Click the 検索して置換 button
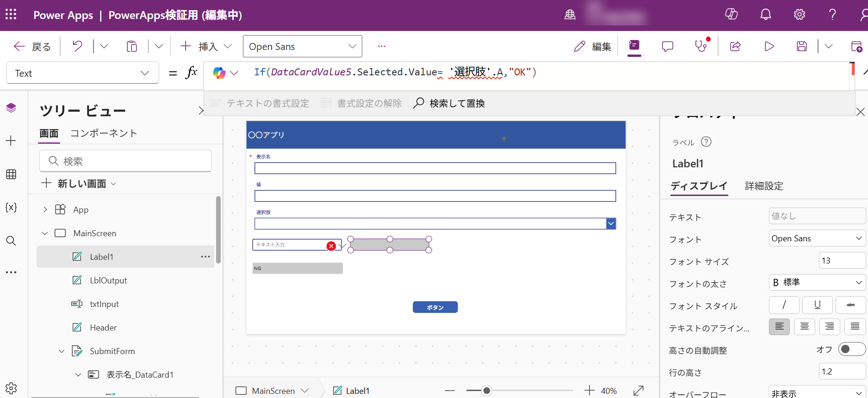The image size is (868, 398). (449, 103)
